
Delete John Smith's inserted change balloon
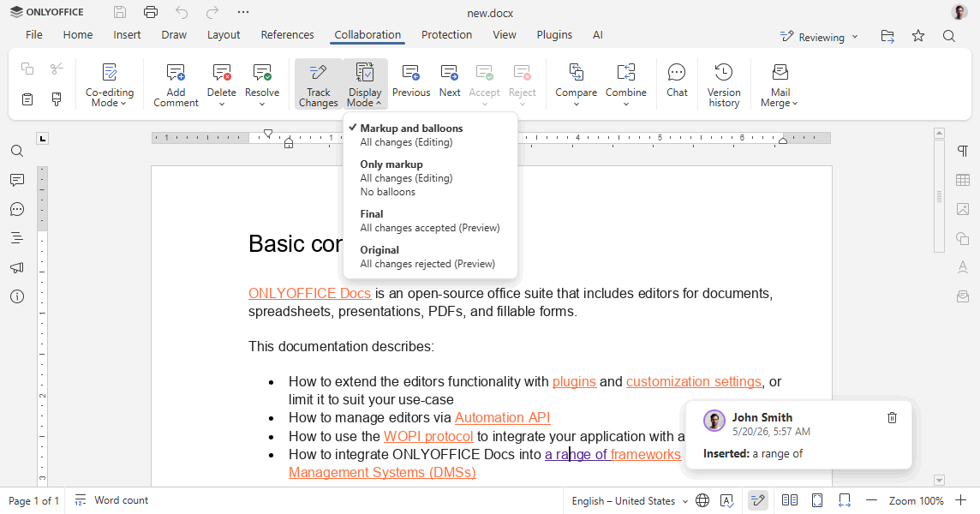click(x=892, y=418)
